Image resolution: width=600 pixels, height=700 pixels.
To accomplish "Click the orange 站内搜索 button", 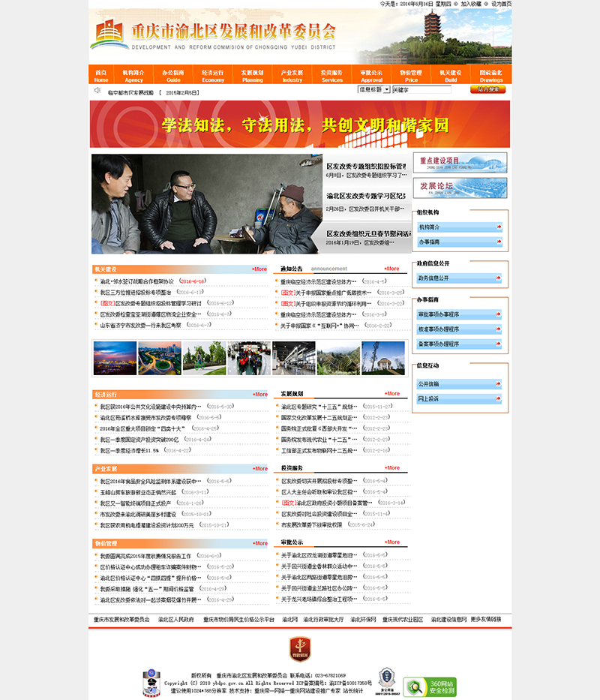I will coord(487,89).
